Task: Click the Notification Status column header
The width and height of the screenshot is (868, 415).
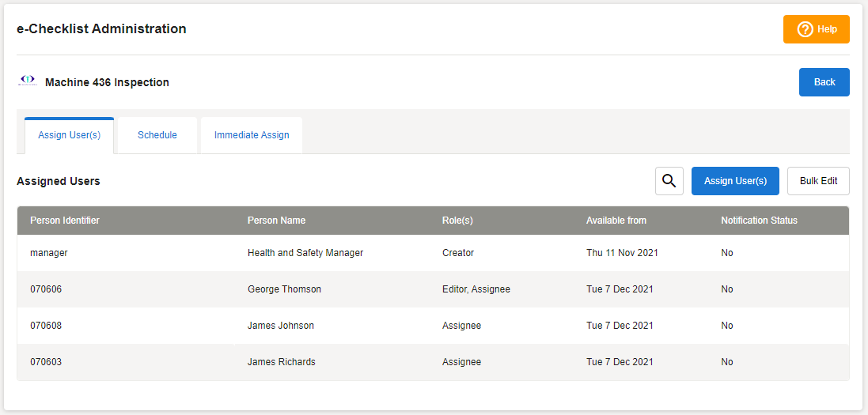Action: click(759, 221)
